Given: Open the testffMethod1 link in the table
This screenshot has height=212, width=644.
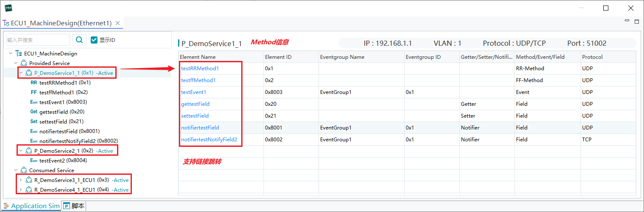Looking at the screenshot, I should coord(198,80).
